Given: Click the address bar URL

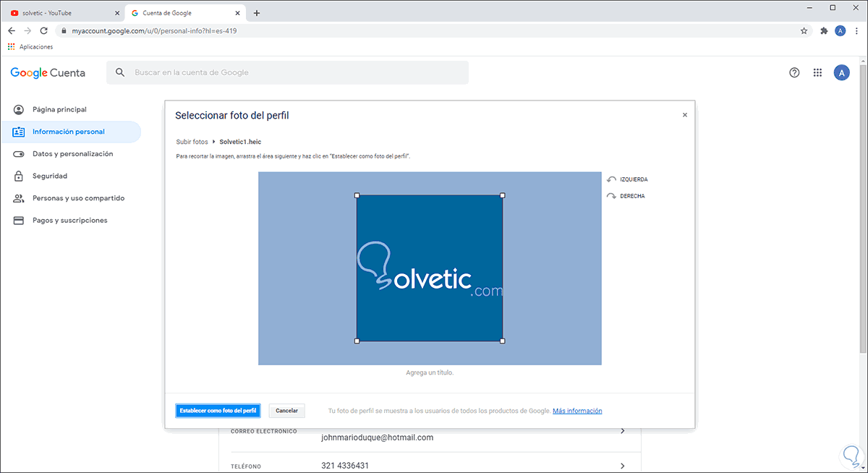Looking at the screenshot, I should click(x=155, y=31).
